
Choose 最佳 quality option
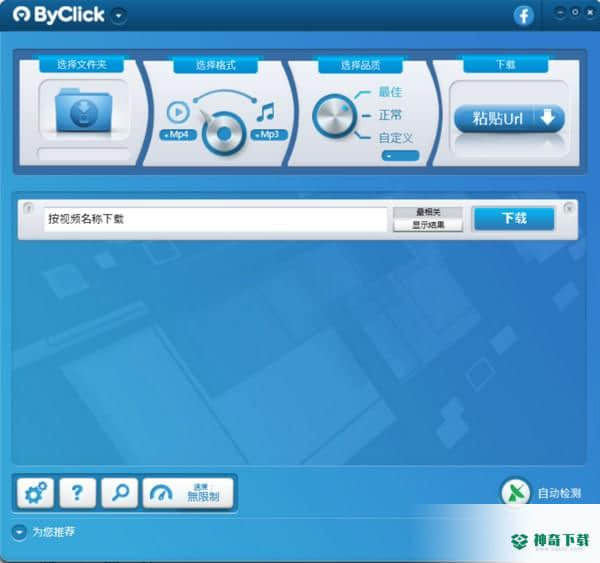pos(390,92)
